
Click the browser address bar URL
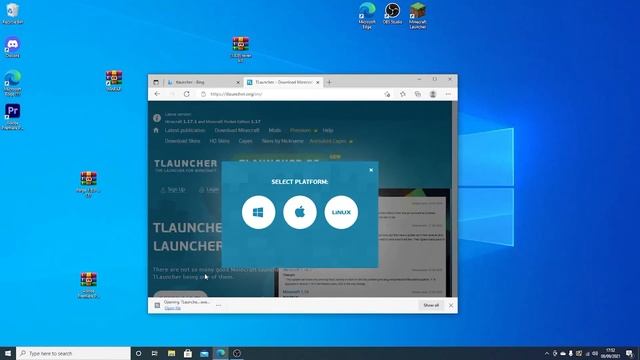tap(236, 94)
